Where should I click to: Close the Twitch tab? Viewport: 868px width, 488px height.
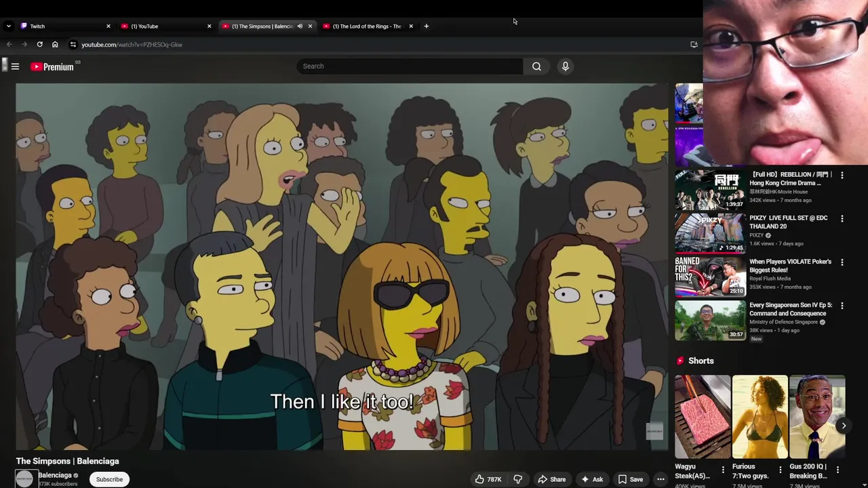coord(108,26)
